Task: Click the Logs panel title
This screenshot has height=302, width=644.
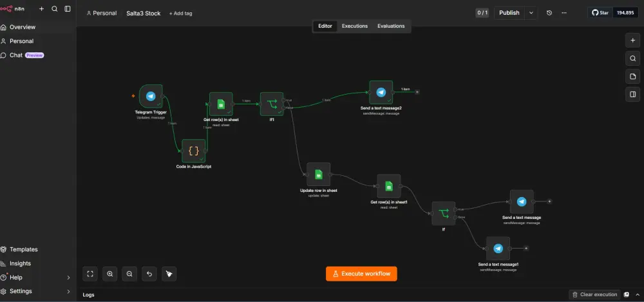Action: [88, 295]
